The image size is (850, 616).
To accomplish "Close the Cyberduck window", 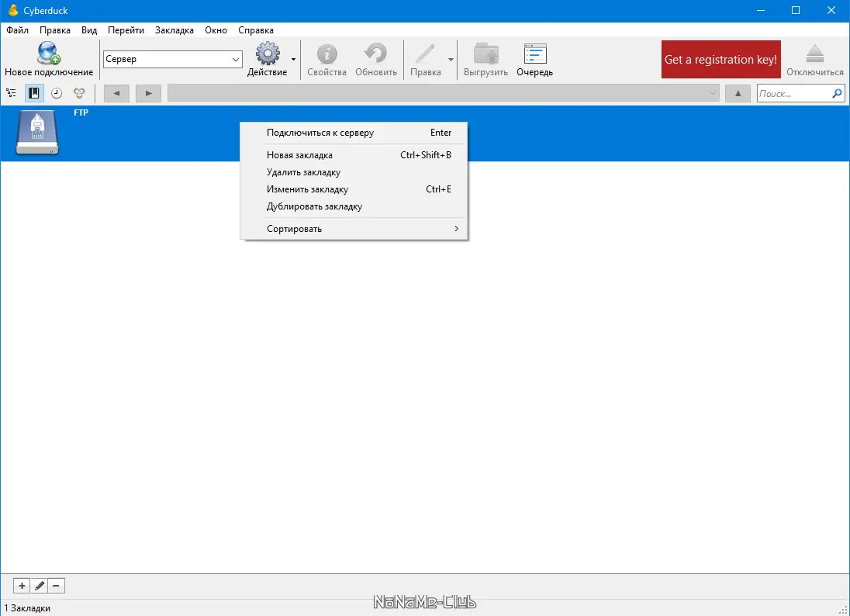I will [831, 10].
